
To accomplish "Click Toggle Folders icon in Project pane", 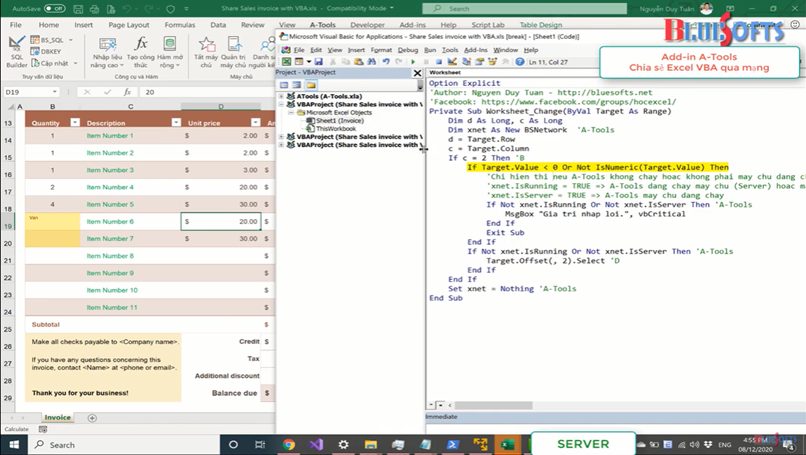I will click(310, 85).
